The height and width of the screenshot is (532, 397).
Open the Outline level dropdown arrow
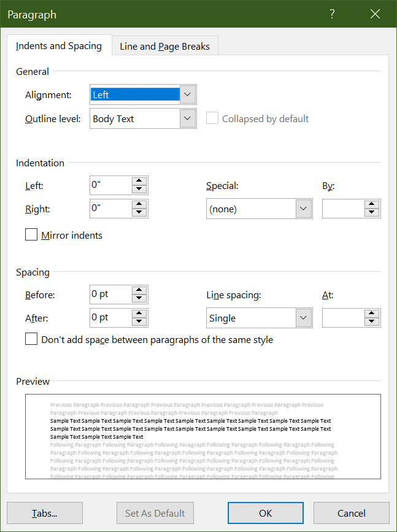point(188,118)
